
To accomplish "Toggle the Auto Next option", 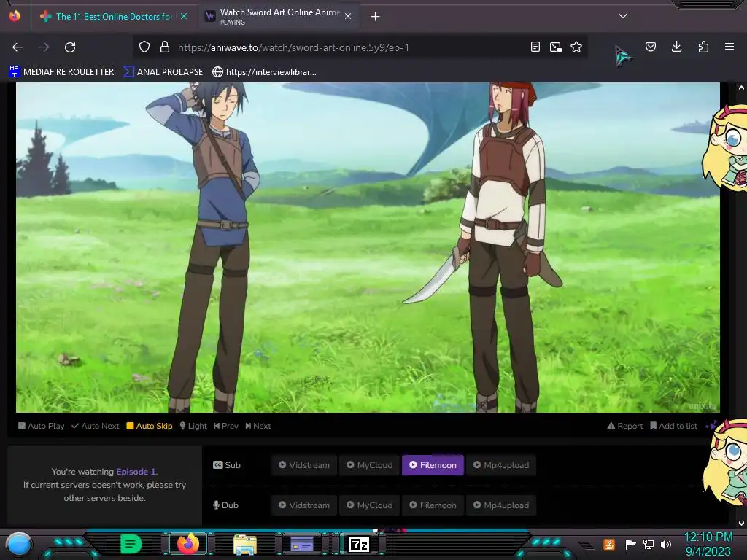I will pos(96,426).
